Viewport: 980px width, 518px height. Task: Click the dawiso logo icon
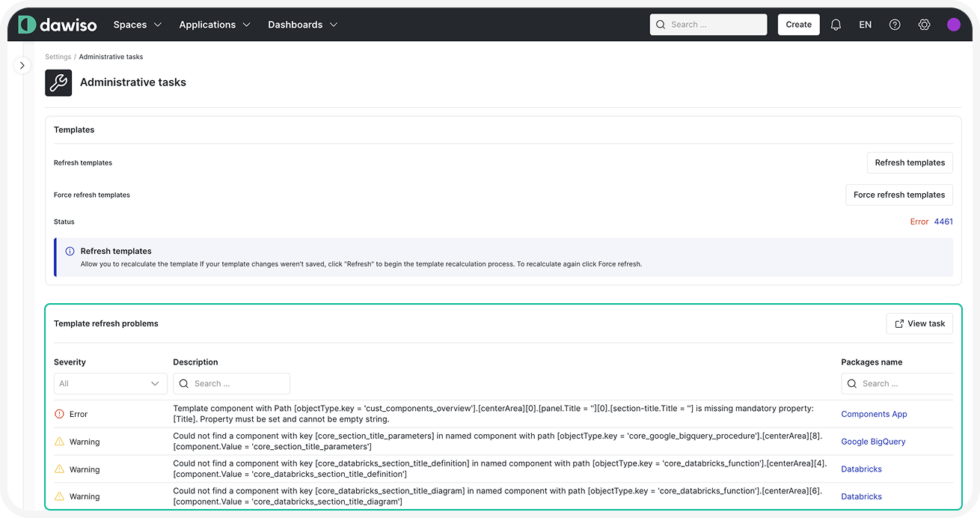coord(27,25)
